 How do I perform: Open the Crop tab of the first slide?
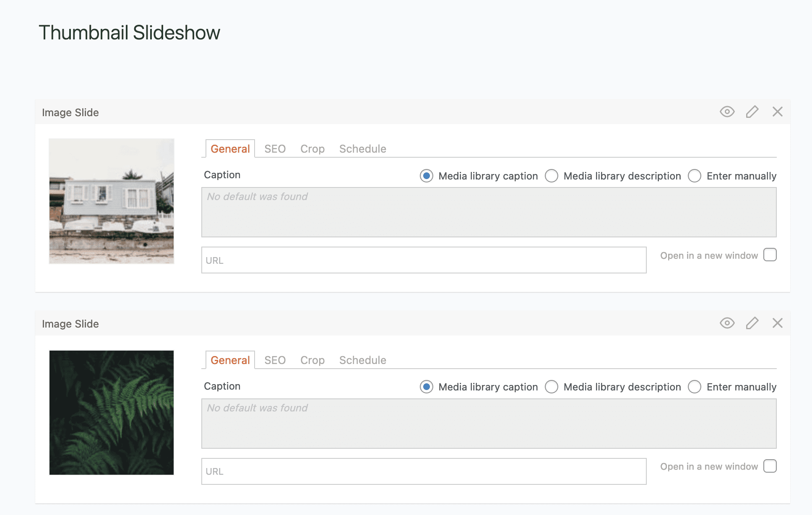pyautogui.click(x=312, y=148)
